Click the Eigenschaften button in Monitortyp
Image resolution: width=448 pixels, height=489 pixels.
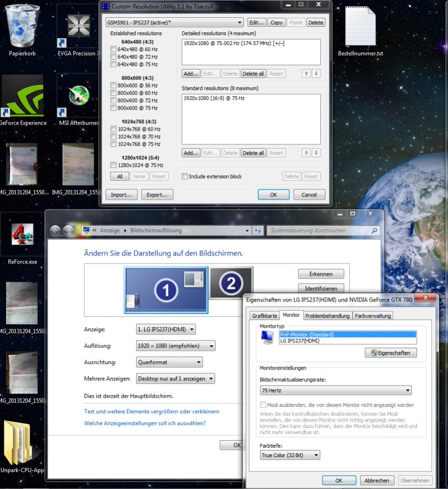point(391,353)
